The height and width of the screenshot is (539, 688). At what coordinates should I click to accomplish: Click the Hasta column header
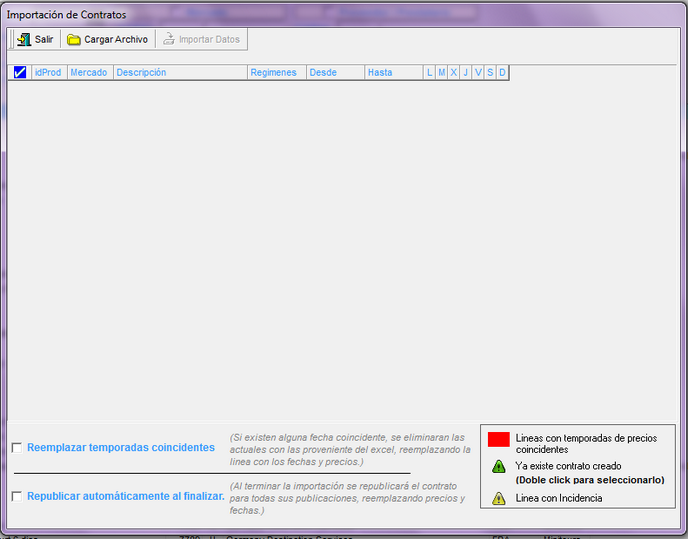pos(394,72)
